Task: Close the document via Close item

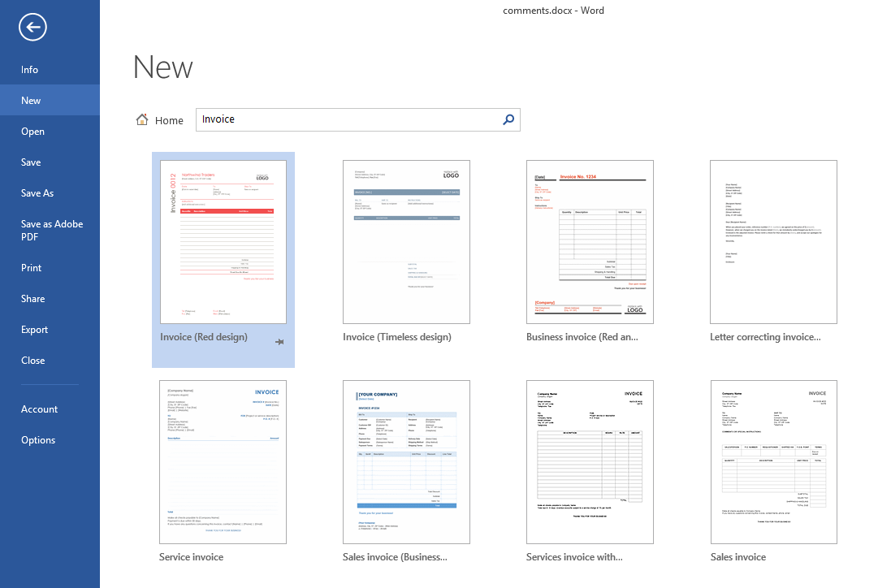Action: click(x=50, y=360)
